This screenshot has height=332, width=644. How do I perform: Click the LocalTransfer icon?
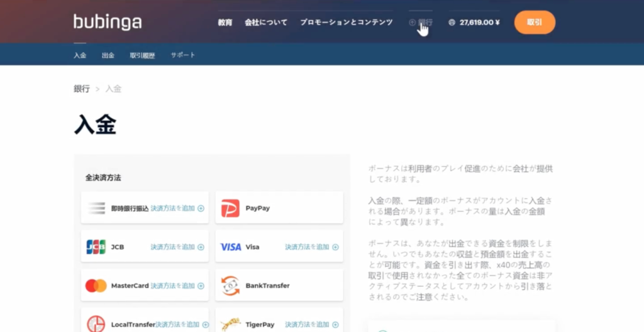(96, 324)
